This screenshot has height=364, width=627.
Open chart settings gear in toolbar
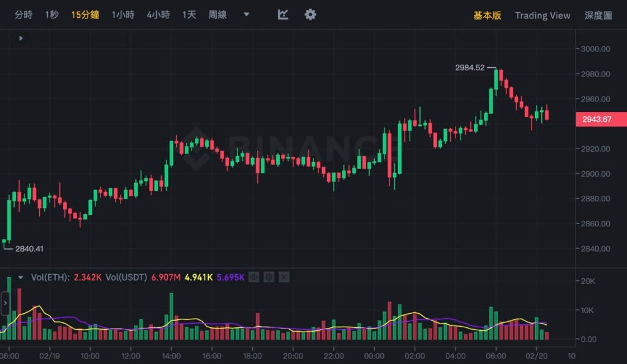point(310,15)
